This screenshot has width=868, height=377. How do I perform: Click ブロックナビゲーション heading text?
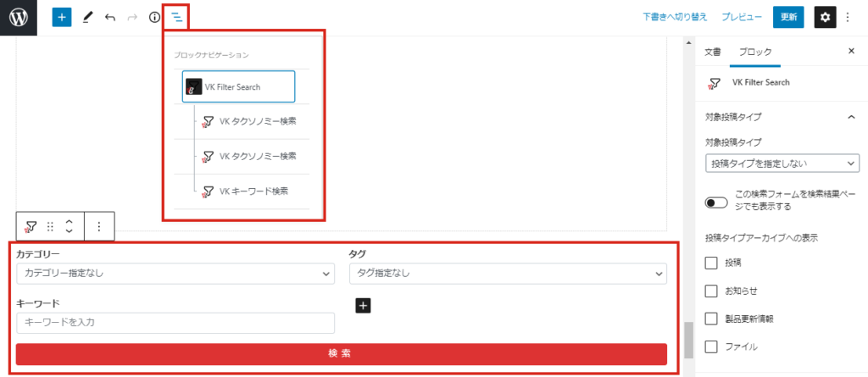pyautogui.click(x=211, y=55)
